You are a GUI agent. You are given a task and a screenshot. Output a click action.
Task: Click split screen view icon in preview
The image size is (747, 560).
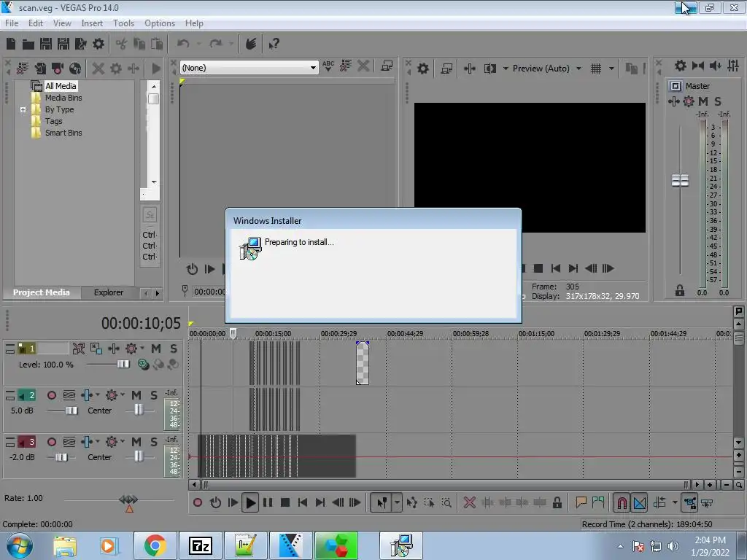tap(489, 69)
